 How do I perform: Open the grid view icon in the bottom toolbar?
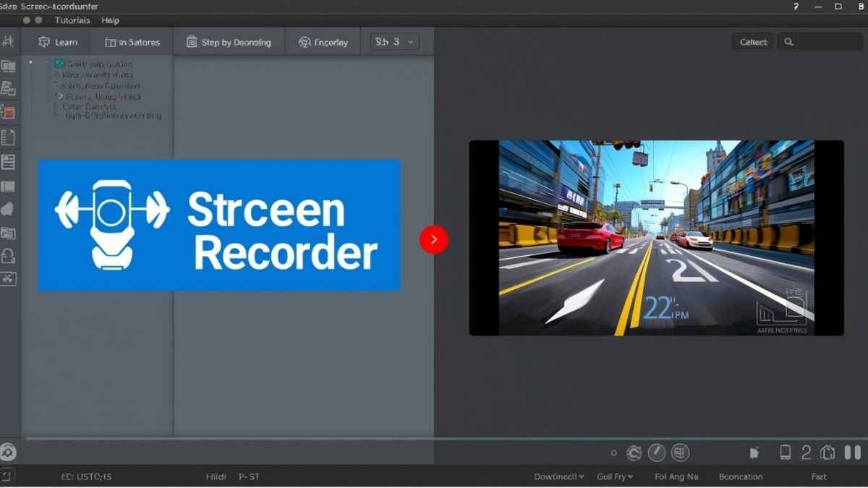click(679, 453)
